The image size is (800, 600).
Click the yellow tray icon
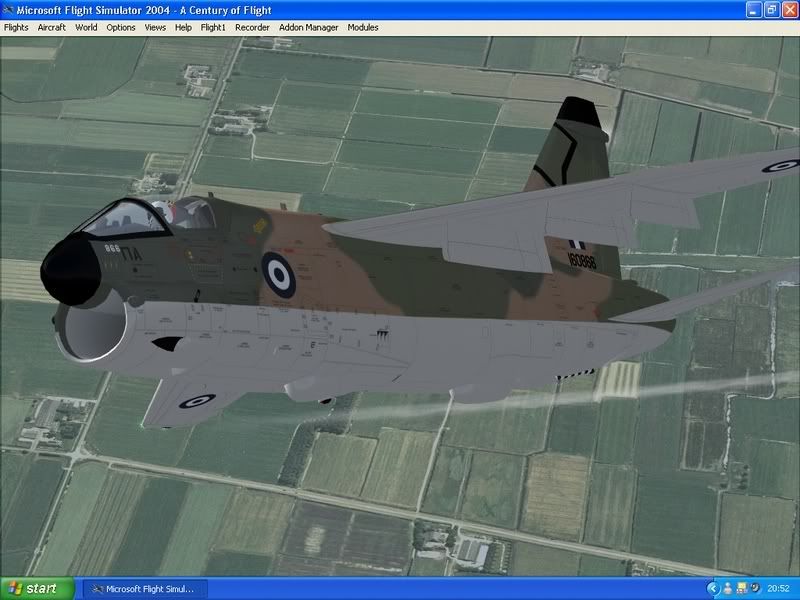point(741,589)
